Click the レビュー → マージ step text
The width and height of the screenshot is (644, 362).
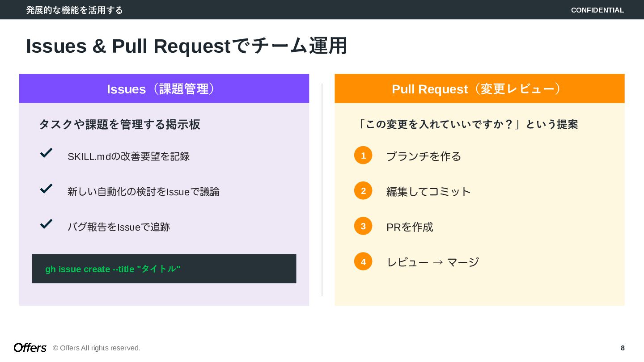(x=432, y=262)
